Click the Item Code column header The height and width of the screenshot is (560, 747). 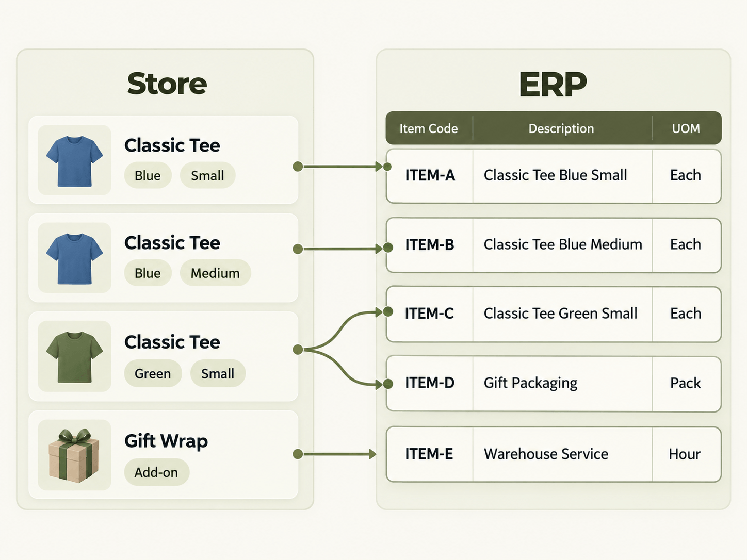coord(429,128)
